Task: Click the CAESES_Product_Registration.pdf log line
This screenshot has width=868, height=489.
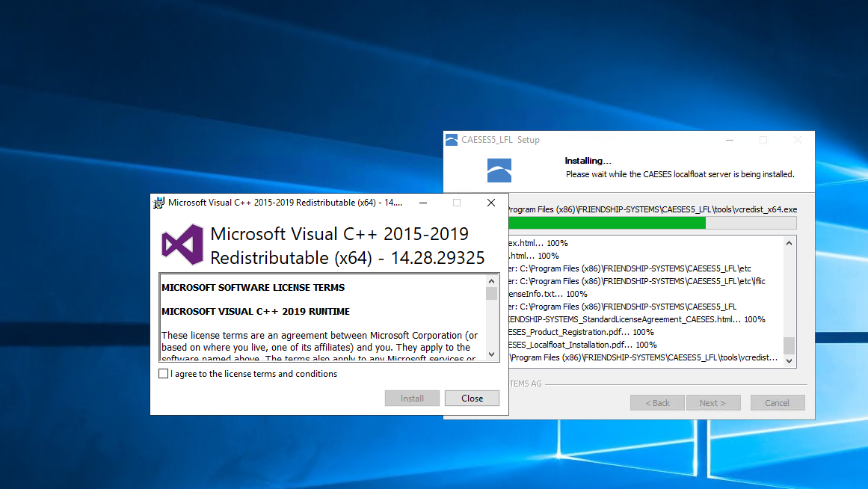Action: 581,332
